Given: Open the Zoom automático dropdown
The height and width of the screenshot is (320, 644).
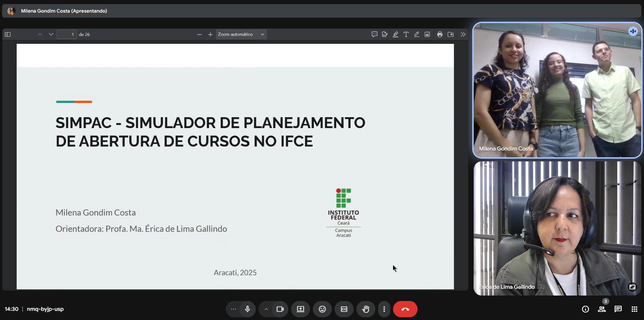Looking at the screenshot, I should click(241, 34).
